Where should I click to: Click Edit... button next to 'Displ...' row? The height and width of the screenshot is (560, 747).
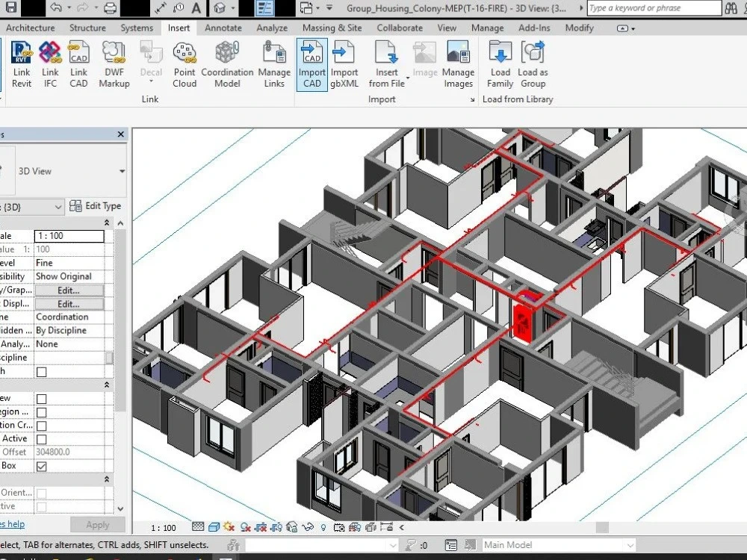click(x=69, y=304)
